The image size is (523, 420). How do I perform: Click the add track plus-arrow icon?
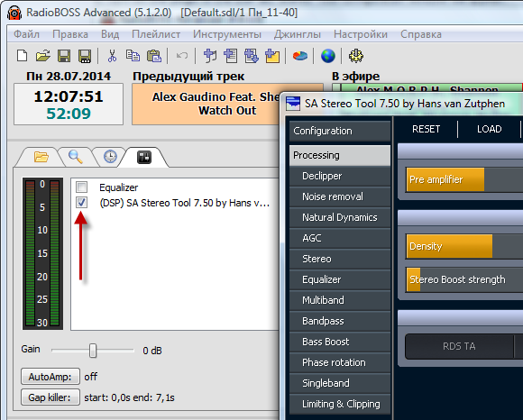[210, 56]
